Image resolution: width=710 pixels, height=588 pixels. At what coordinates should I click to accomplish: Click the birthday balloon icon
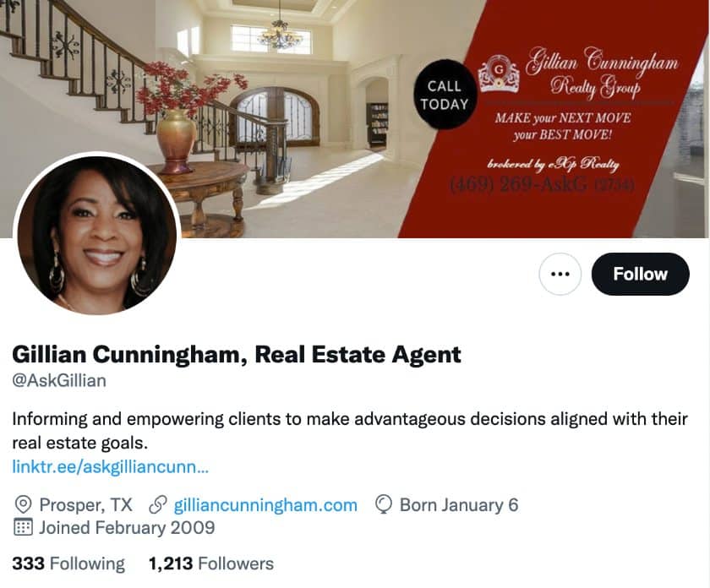[x=384, y=504]
